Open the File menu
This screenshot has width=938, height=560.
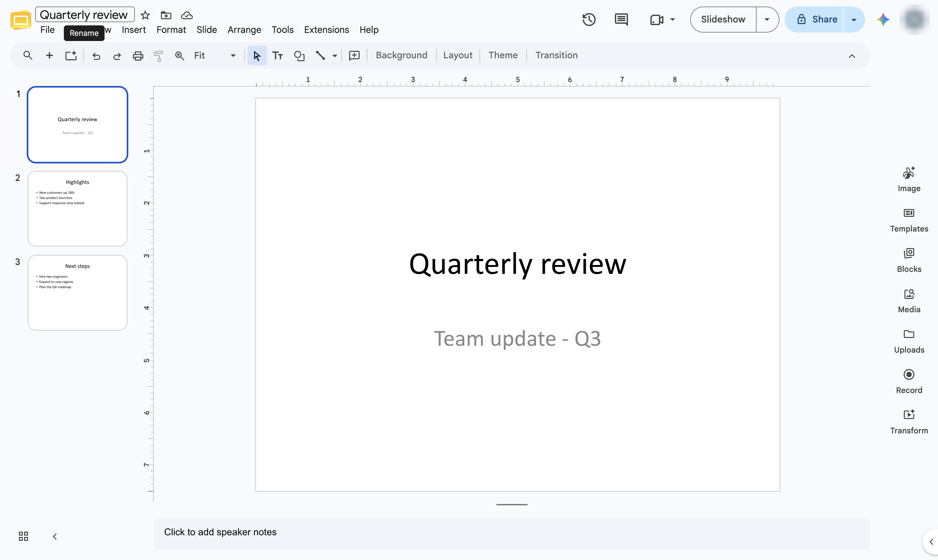[x=48, y=30]
